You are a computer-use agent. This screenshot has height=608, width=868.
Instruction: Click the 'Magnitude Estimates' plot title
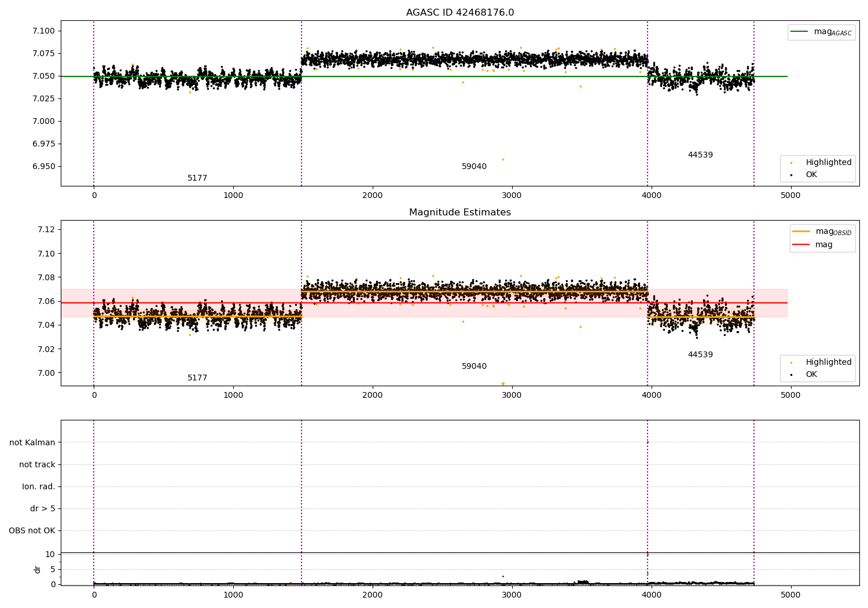click(460, 213)
